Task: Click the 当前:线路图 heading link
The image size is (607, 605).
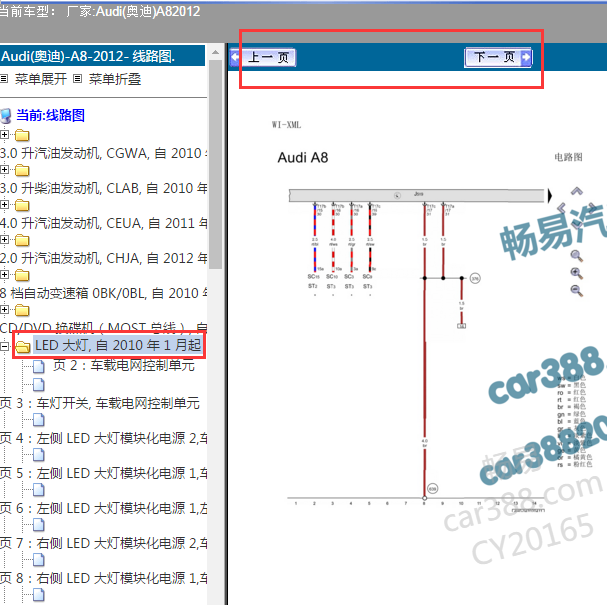Action: pyautogui.click(x=50, y=115)
